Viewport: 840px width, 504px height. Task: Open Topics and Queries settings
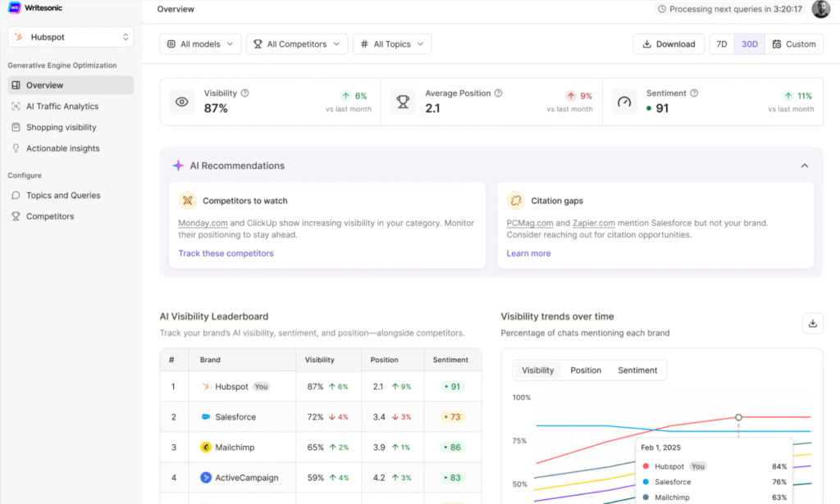[x=71, y=195]
